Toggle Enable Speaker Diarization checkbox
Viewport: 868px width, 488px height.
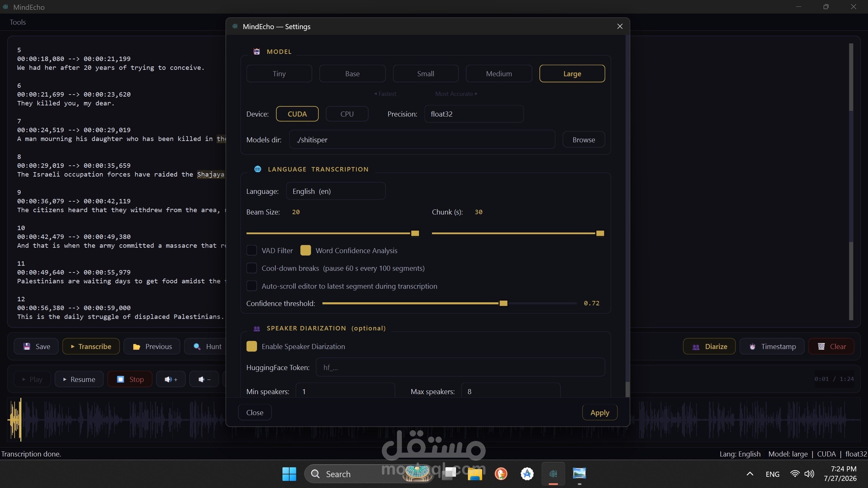(x=252, y=346)
